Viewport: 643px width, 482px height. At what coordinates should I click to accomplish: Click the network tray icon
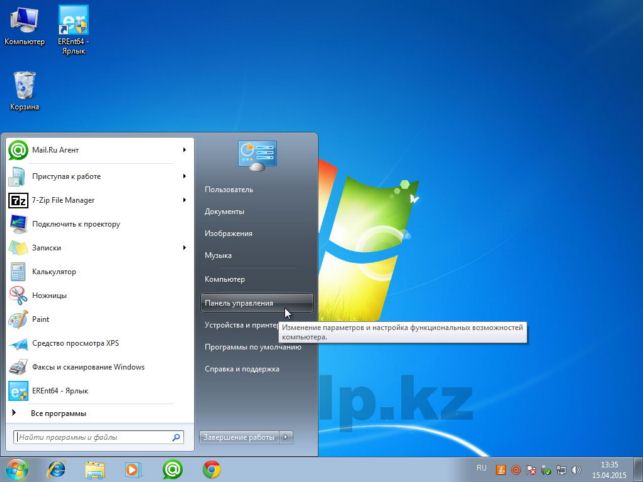click(x=561, y=470)
